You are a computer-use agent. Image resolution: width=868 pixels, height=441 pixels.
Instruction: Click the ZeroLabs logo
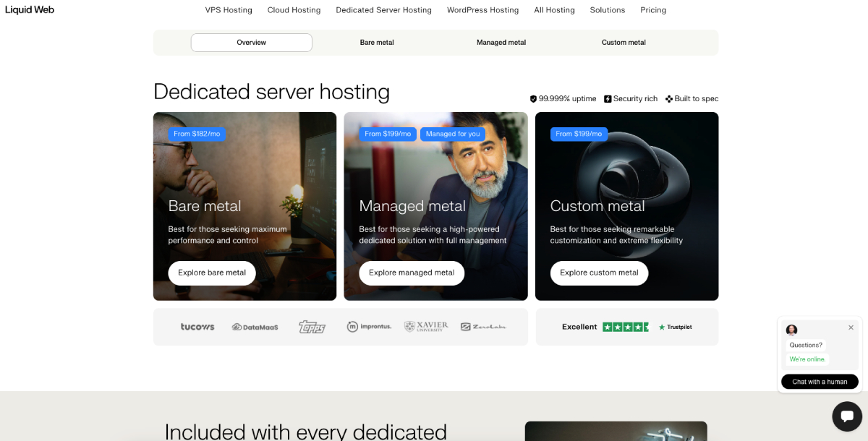(x=483, y=326)
